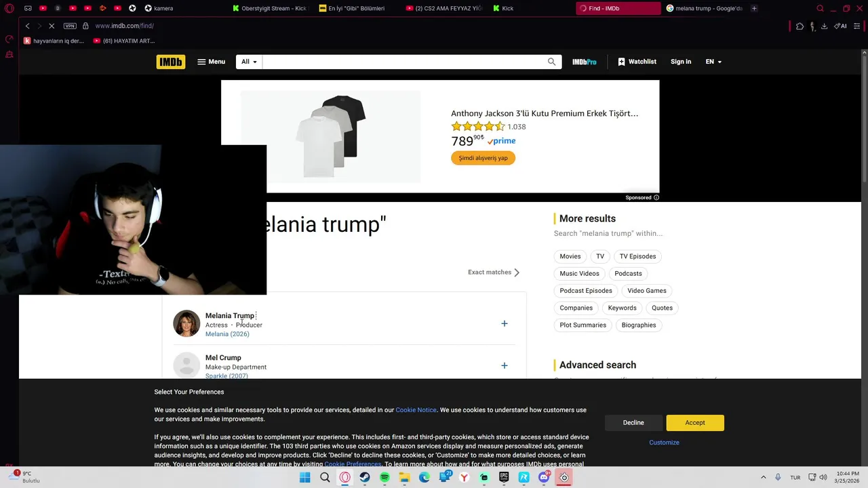The width and height of the screenshot is (868, 488).
Task: Open the Customize cookies link
Action: (664, 443)
